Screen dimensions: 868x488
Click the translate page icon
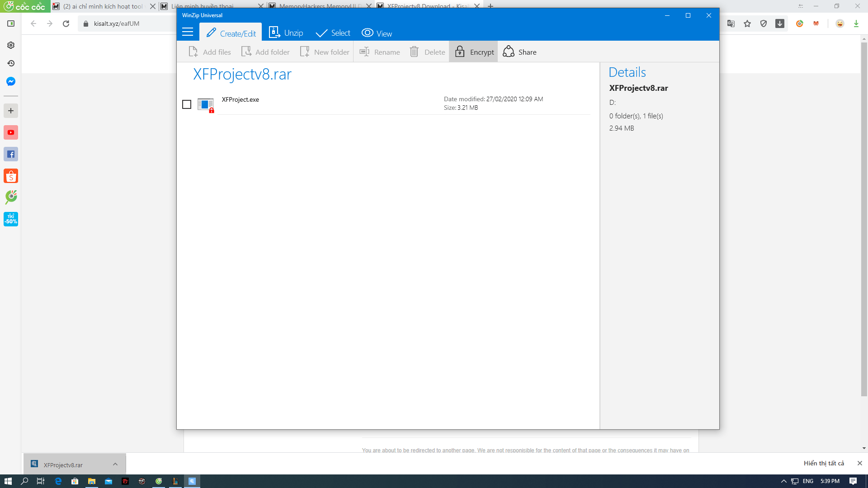pos(731,23)
